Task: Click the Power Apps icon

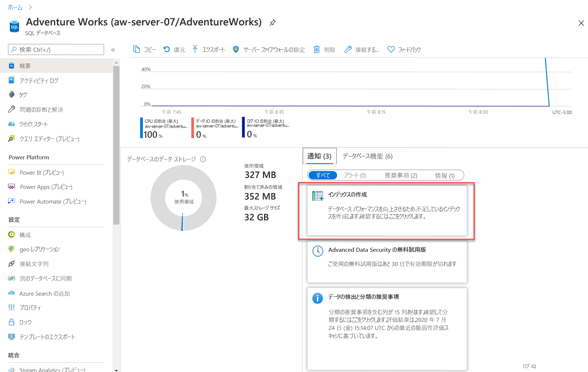Action: click(x=12, y=187)
